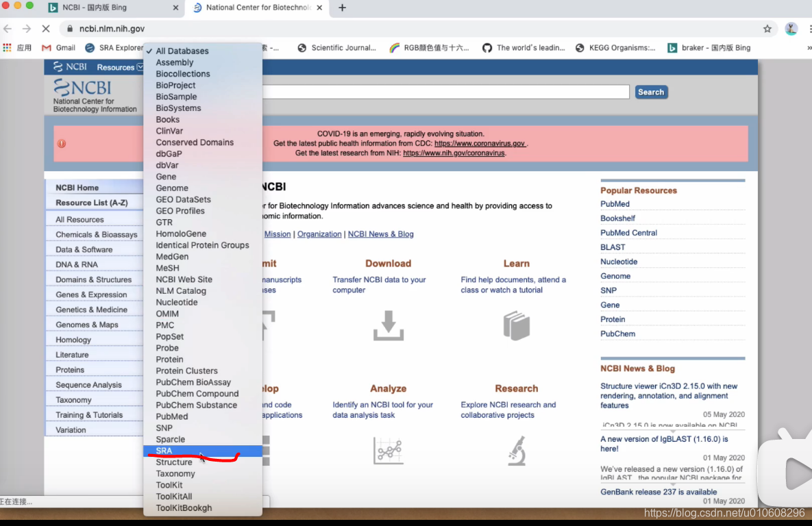Click into the NCBI search field
Screen dimensions: 812x526
445,92
